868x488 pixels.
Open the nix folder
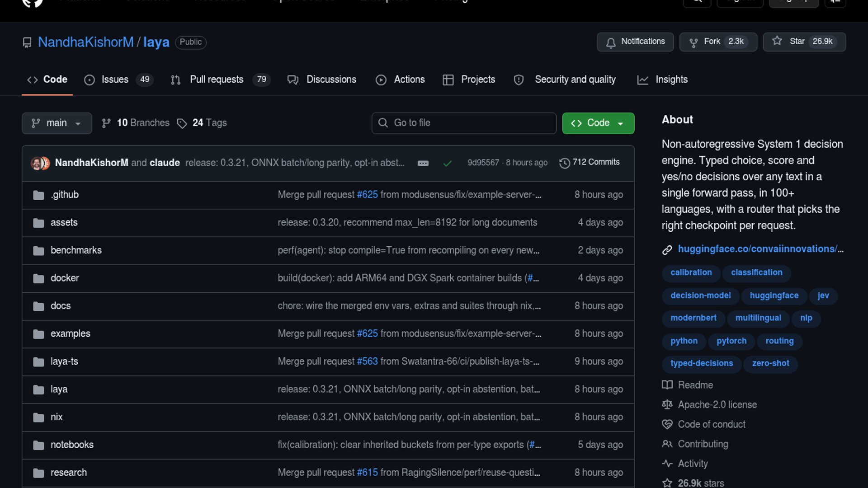57,417
